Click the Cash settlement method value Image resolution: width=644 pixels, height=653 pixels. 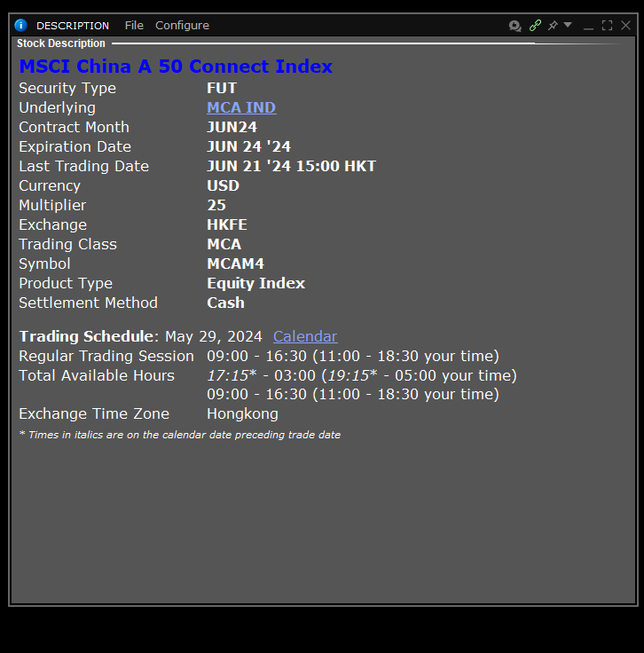click(225, 303)
